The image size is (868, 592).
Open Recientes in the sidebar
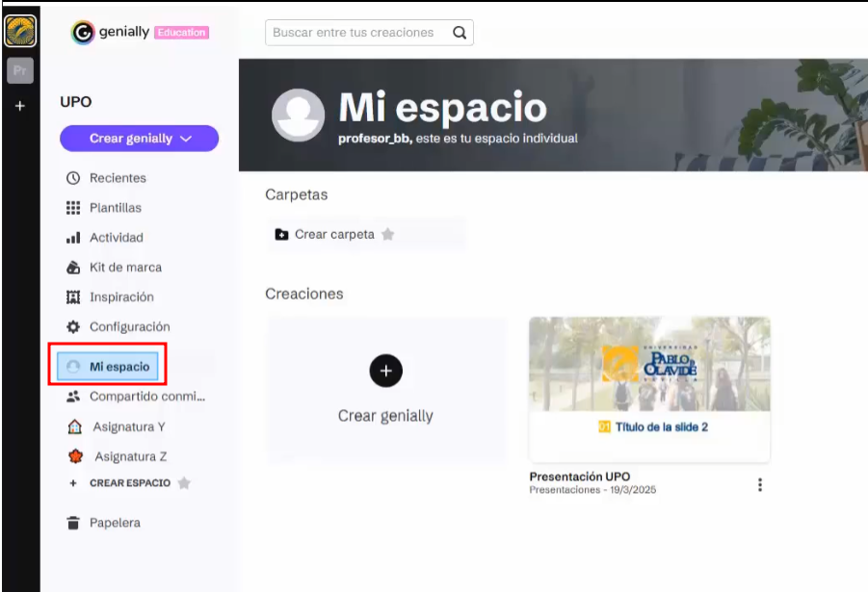(118, 178)
